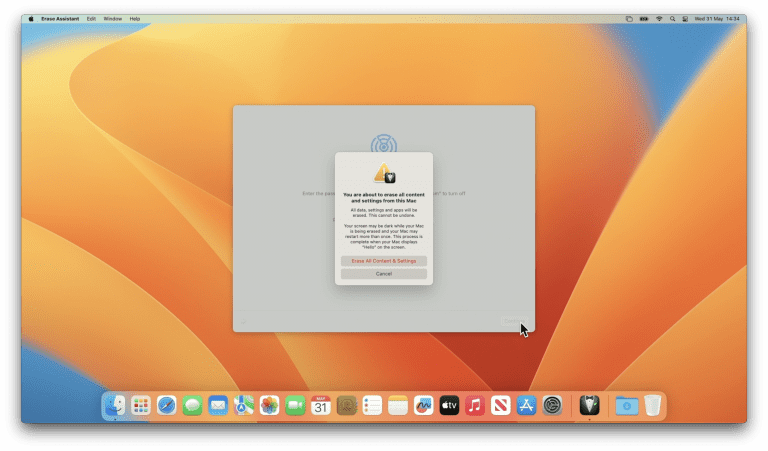Check battery status in menu bar
Viewport: 768px width, 451px height.
[x=644, y=19]
